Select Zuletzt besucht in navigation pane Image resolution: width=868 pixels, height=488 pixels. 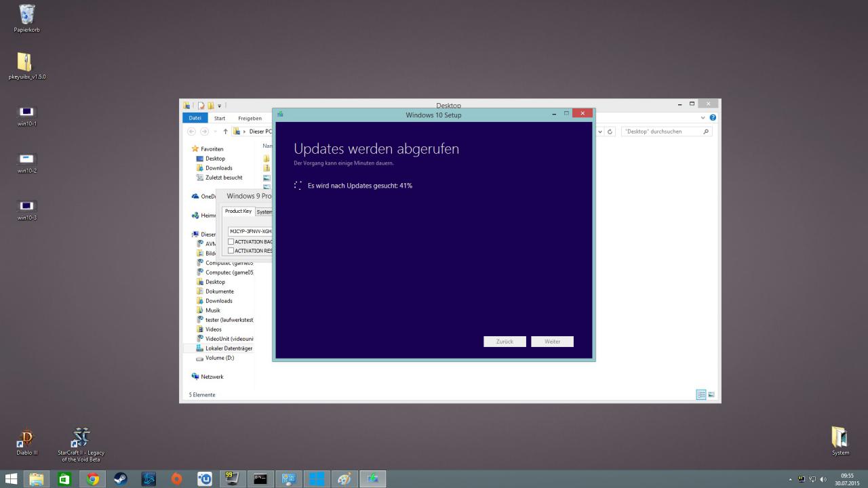click(218, 178)
